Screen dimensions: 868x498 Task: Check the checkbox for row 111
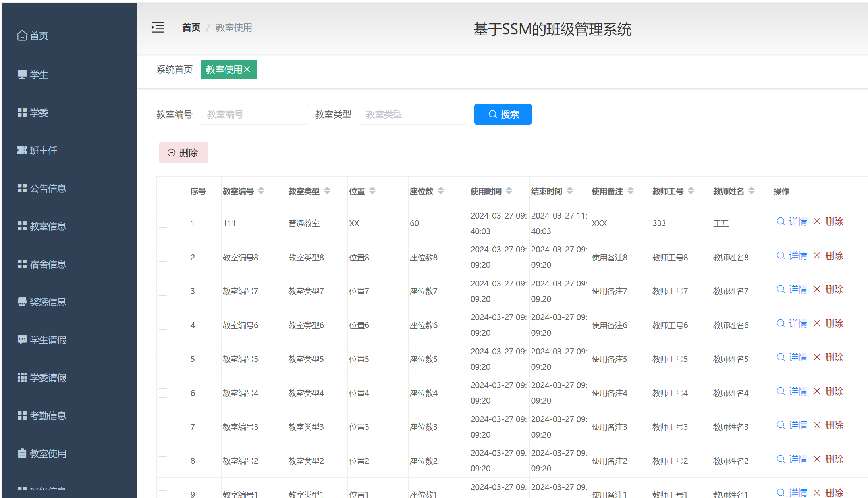pos(163,223)
